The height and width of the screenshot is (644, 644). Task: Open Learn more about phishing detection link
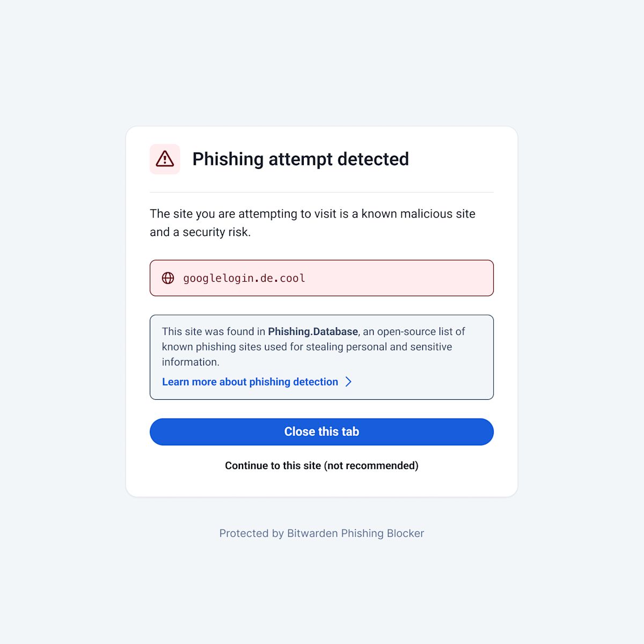click(x=250, y=382)
